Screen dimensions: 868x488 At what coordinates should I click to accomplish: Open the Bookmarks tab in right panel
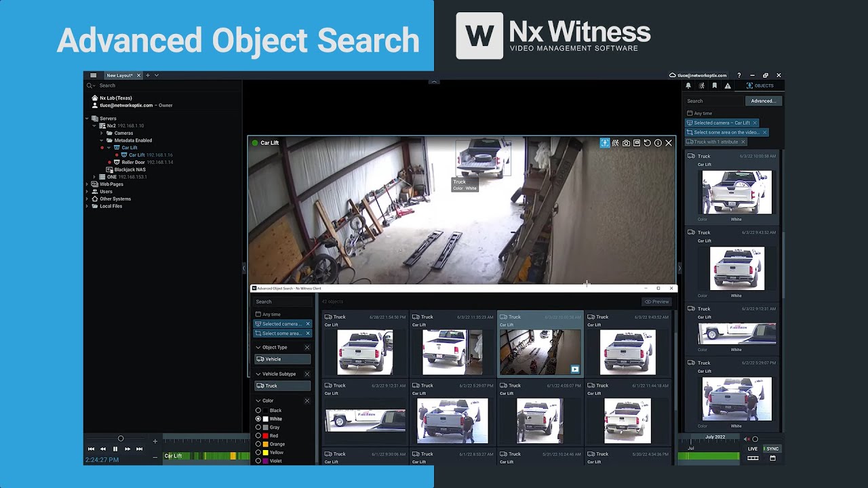click(714, 86)
